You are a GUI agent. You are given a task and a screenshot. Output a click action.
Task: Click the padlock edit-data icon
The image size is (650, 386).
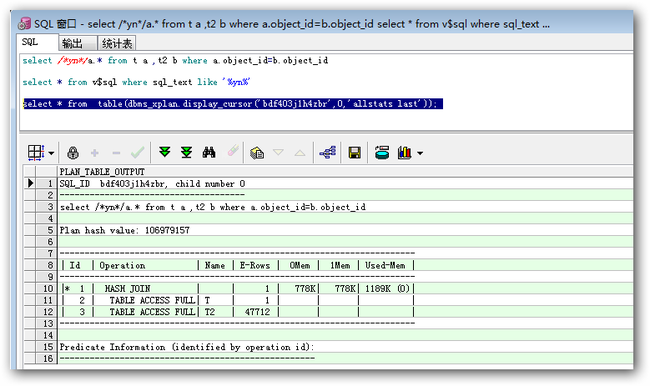click(73, 153)
